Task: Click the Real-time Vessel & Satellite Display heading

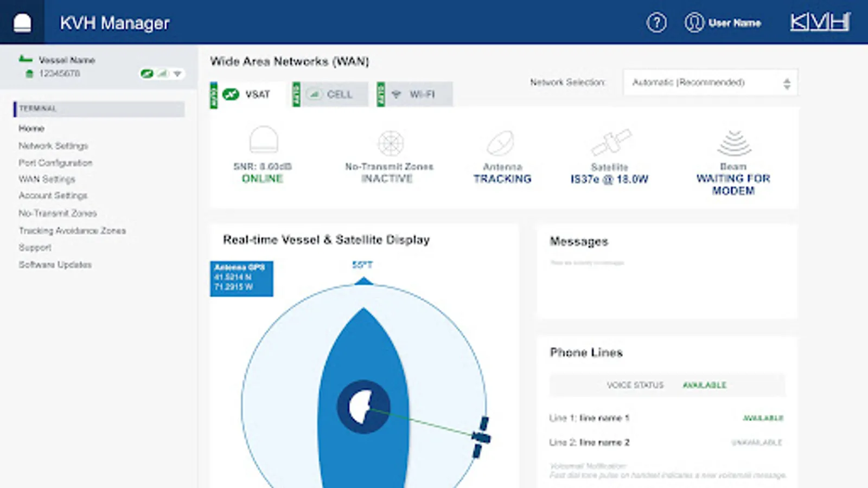Action: [327, 240]
